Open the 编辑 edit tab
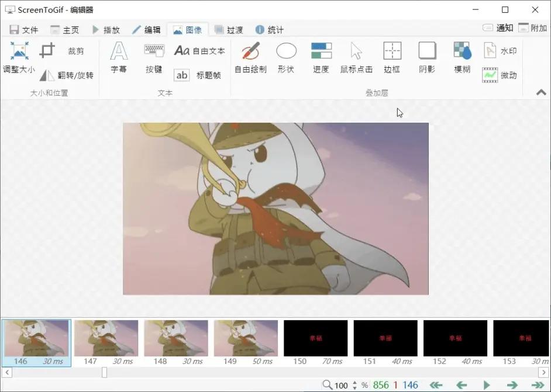The width and height of the screenshot is (551, 392). point(146,30)
